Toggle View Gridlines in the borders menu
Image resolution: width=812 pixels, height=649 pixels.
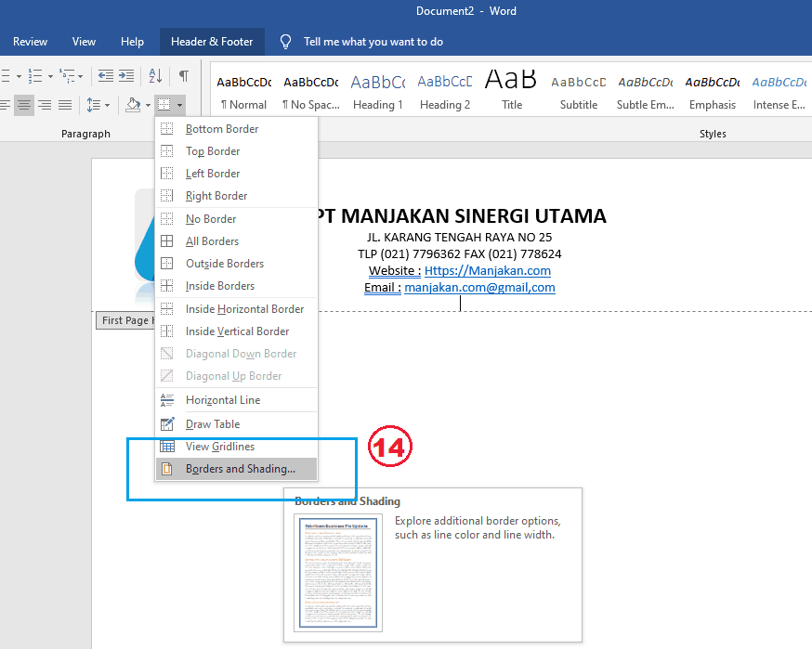(x=237, y=447)
